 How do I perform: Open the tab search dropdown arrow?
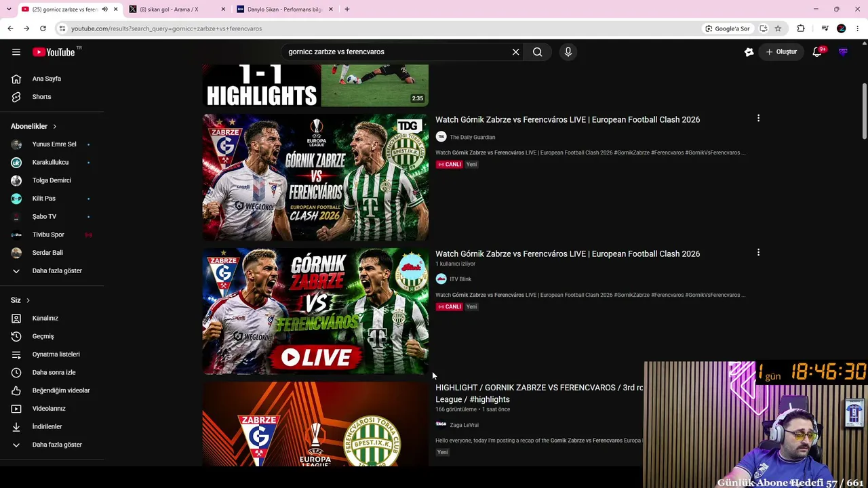click(x=8, y=9)
